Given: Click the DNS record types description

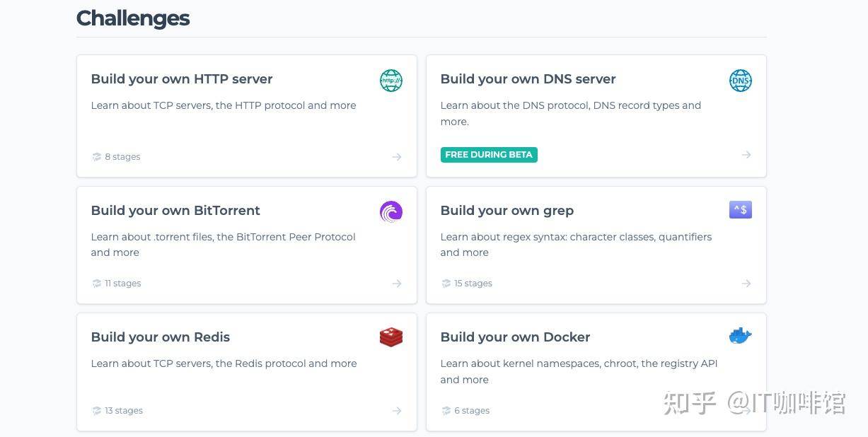Looking at the screenshot, I should click(571, 113).
